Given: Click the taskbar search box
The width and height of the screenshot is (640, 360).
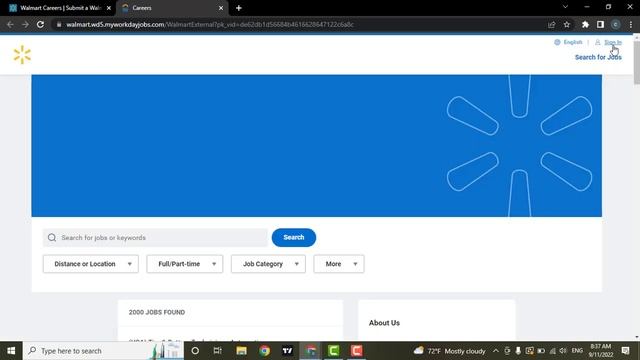Looking at the screenshot, I should 104,351.
